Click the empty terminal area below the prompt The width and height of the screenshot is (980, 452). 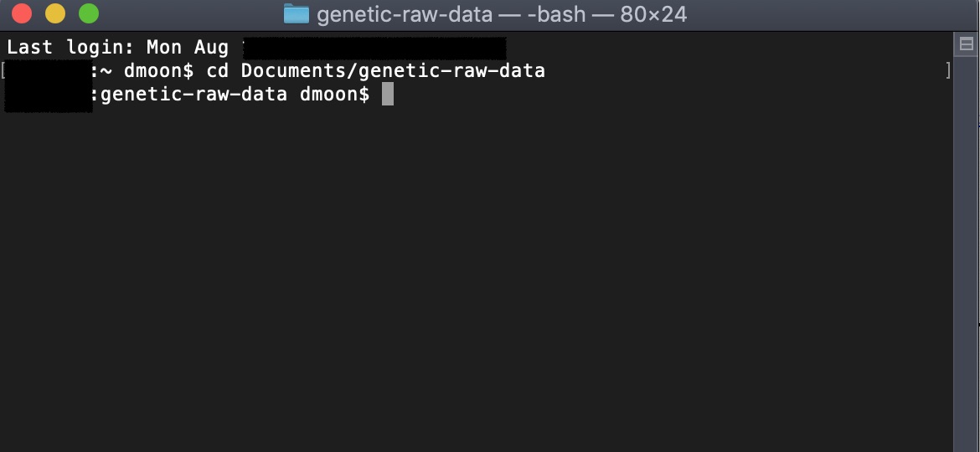(x=475, y=281)
